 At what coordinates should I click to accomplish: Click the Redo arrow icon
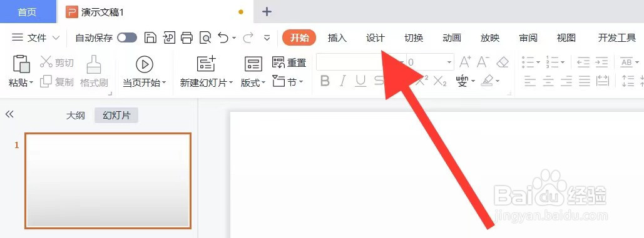(x=248, y=38)
